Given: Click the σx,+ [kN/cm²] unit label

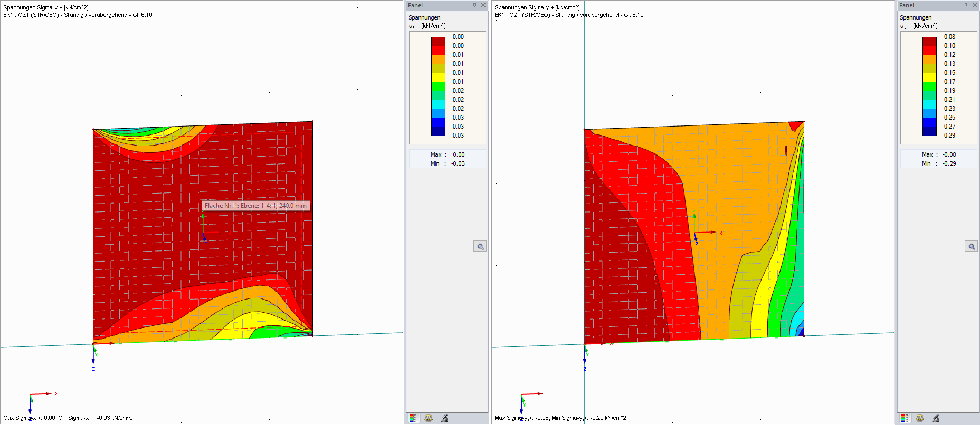Looking at the screenshot, I should tap(427, 26).
